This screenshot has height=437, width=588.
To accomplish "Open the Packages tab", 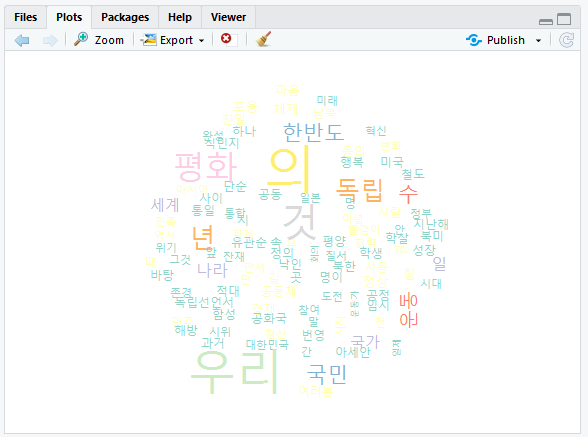I will point(125,17).
